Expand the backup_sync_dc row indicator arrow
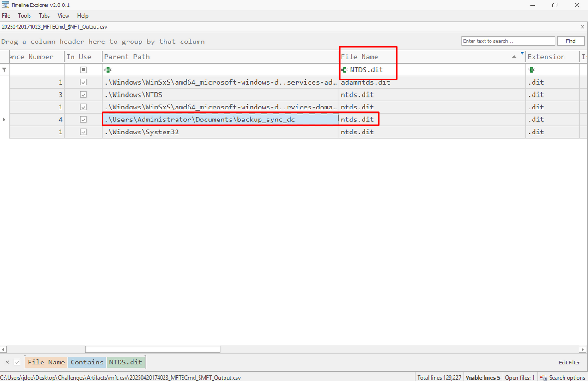The height and width of the screenshot is (381, 588). click(4, 120)
